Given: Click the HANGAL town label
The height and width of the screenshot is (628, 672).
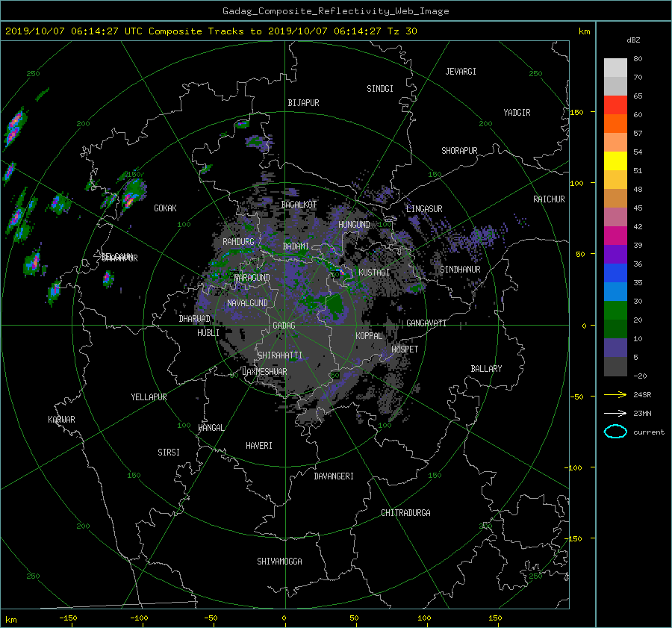Looking at the screenshot, I should [x=211, y=428].
